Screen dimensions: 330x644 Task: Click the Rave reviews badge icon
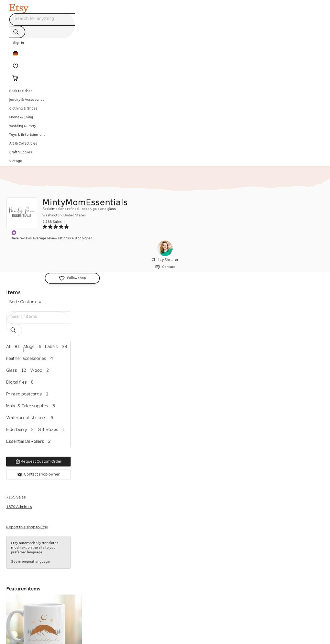tap(14, 233)
